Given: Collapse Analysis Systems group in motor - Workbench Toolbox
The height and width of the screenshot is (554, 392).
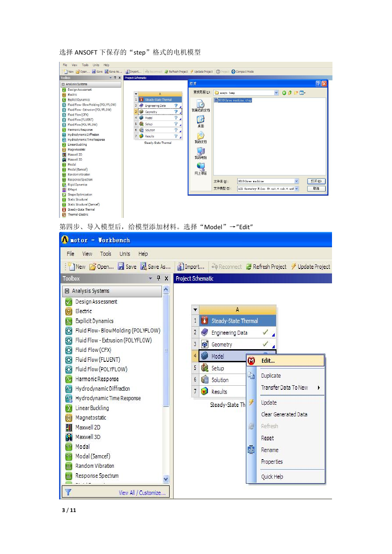Looking at the screenshot, I should [66, 291].
